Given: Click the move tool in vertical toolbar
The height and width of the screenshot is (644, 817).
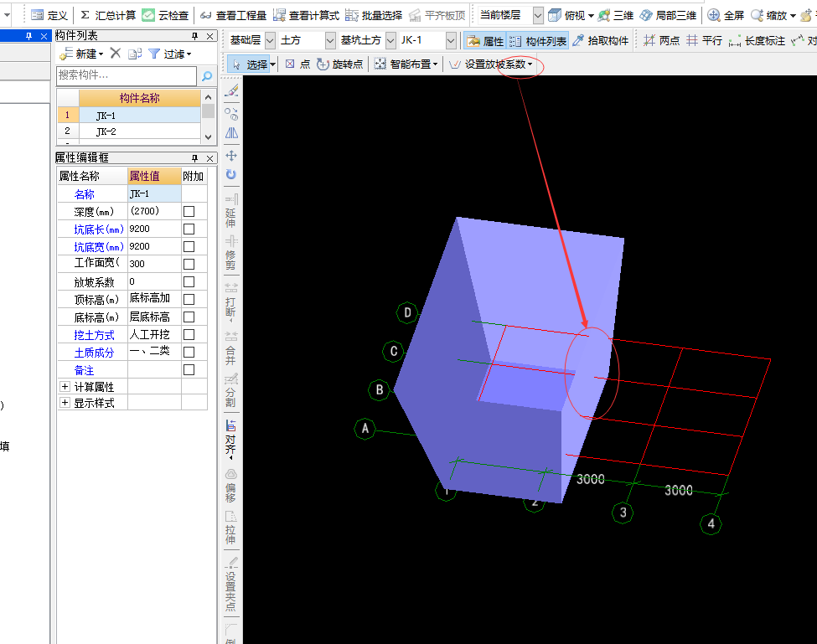Looking at the screenshot, I should 231,155.
